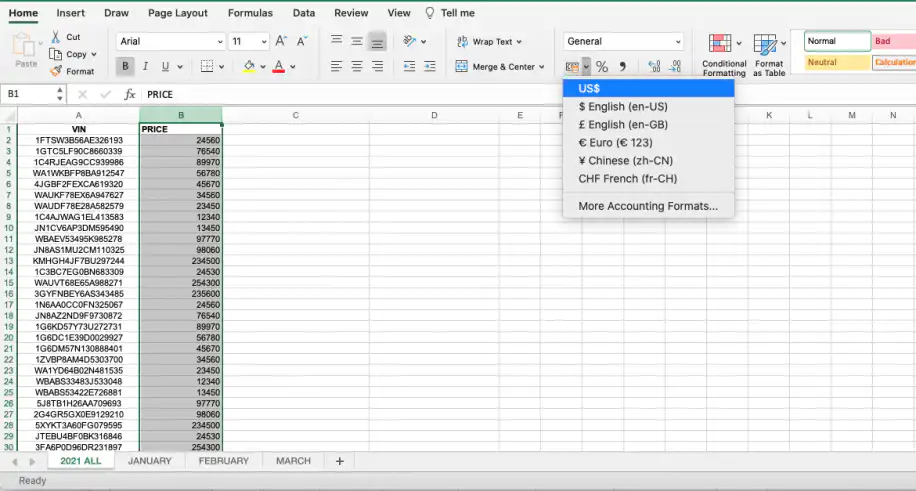Image resolution: width=916 pixels, height=491 pixels.
Task: Choose ¥ Chinese (zh-CN) format
Action: (x=648, y=161)
